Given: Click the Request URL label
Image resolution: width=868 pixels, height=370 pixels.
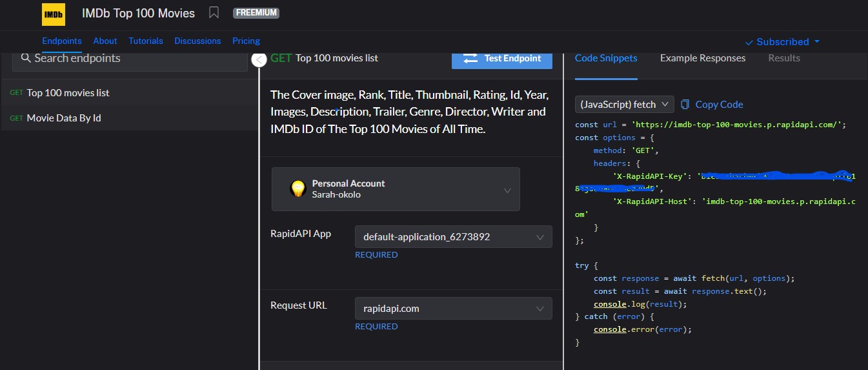Looking at the screenshot, I should pyautogui.click(x=299, y=305).
